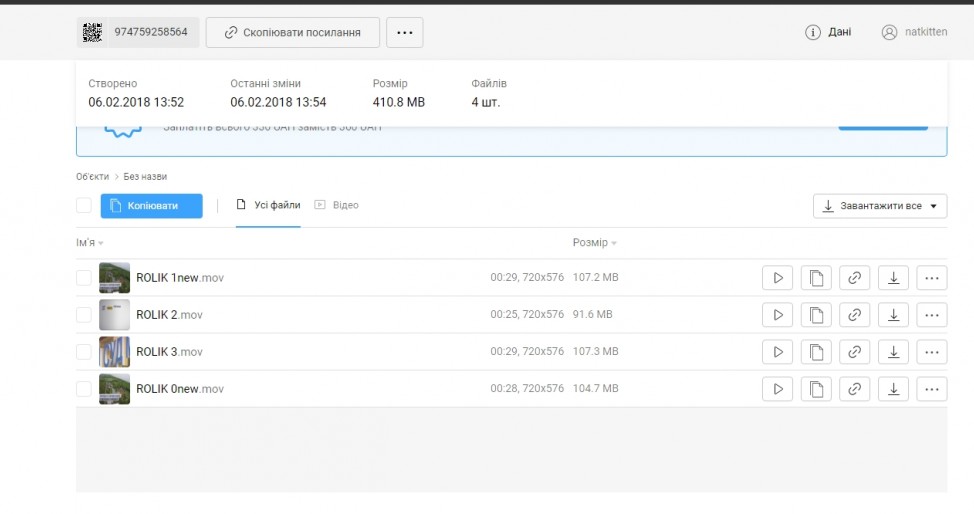This screenshot has width=974, height=514.
Task: Tick the checkbox for ROLIK 3.mov
Action: click(84, 352)
